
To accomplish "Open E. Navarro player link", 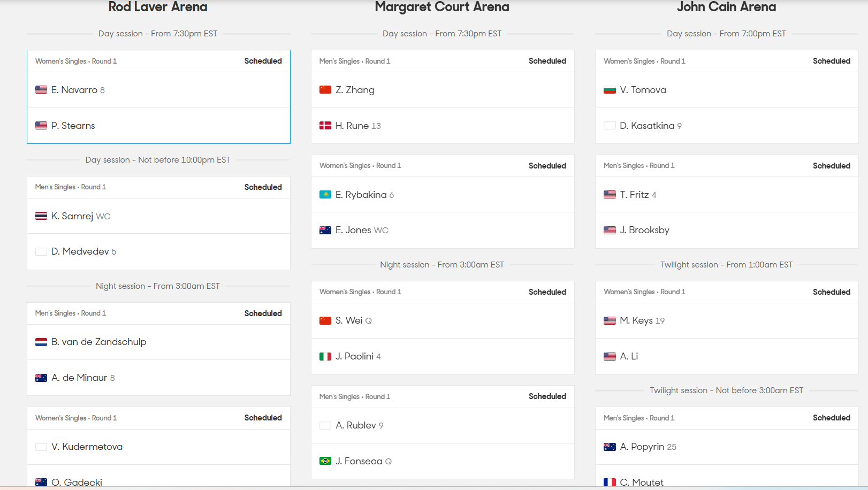I will coord(74,90).
